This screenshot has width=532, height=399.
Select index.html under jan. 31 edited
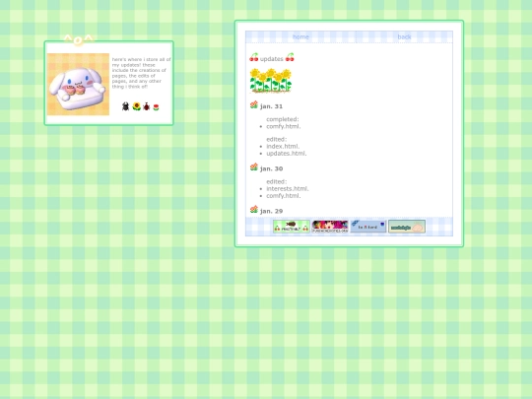(x=283, y=147)
